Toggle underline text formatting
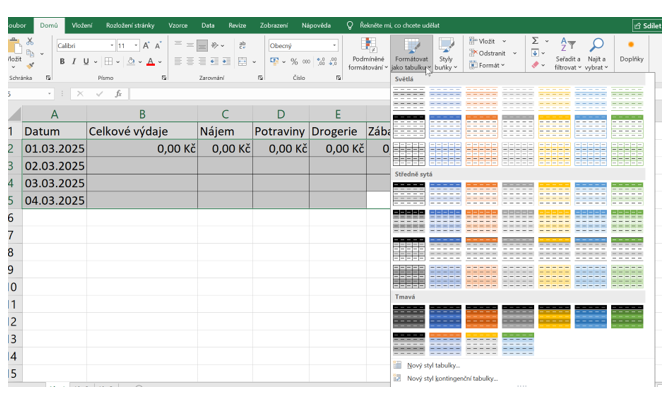 [x=87, y=62]
